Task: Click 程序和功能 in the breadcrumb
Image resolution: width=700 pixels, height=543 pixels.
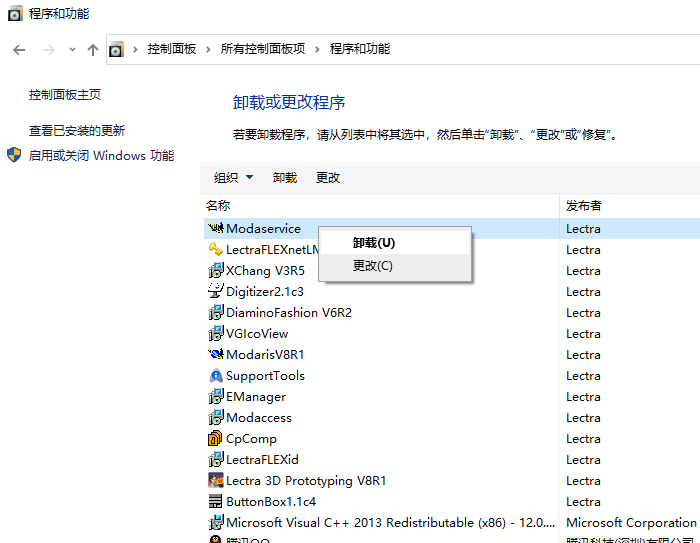Action: coord(360,49)
